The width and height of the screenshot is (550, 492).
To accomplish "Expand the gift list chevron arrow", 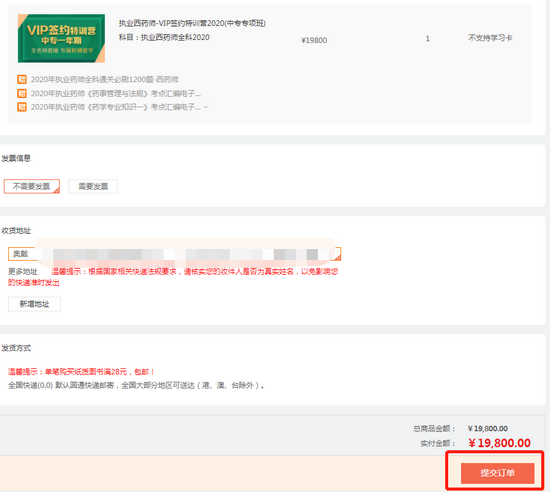I will click(206, 107).
